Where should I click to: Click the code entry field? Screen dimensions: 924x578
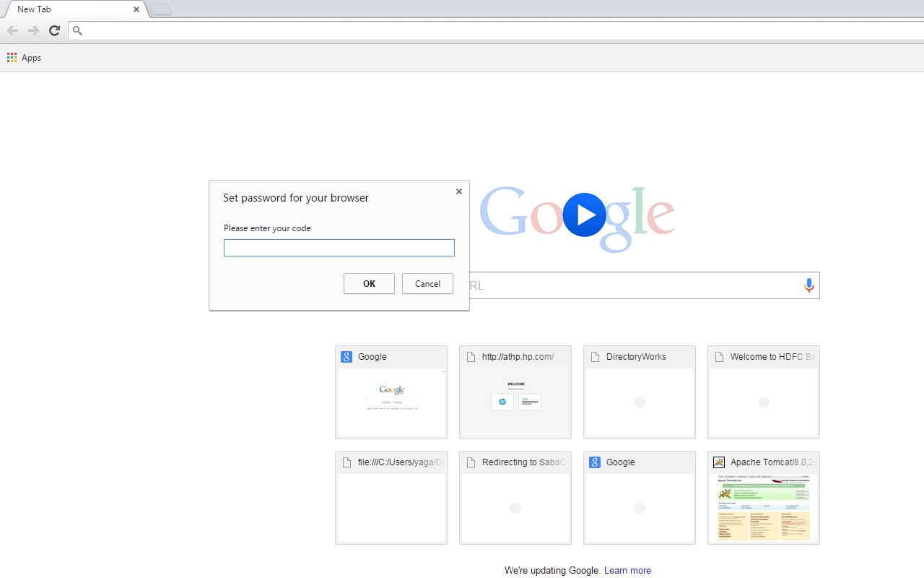point(339,248)
